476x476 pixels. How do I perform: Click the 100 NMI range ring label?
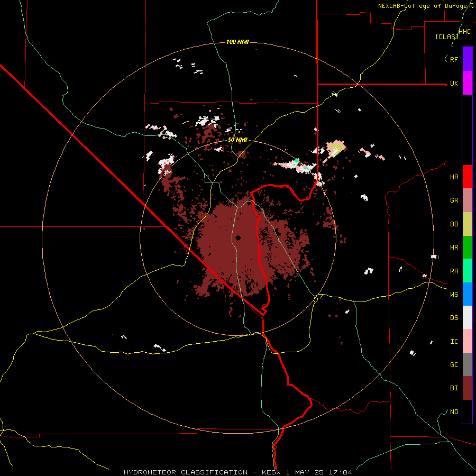[x=237, y=42]
